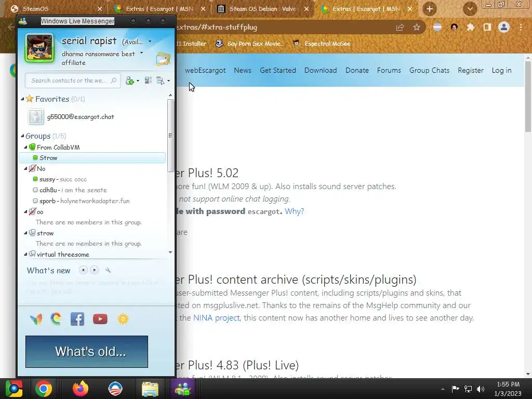
Task: Collapse the Groups category
Action: tap(22, 136)
